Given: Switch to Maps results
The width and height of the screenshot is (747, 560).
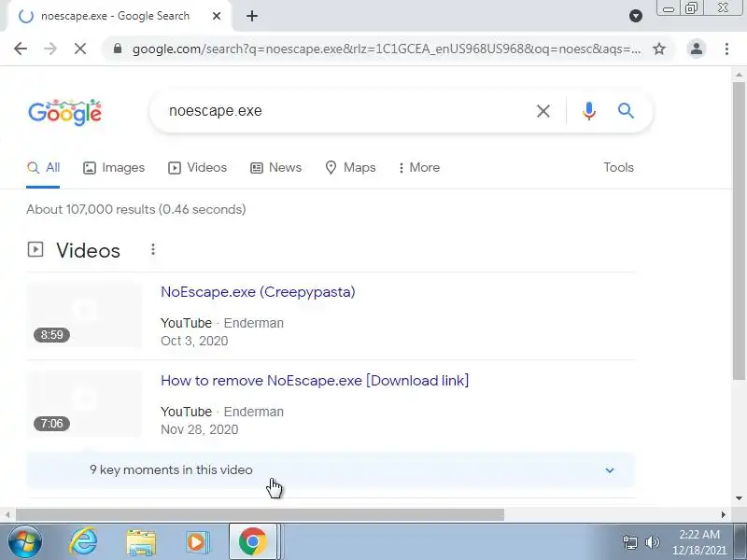Looking at the screenshot, I should (x=350, y=168).
